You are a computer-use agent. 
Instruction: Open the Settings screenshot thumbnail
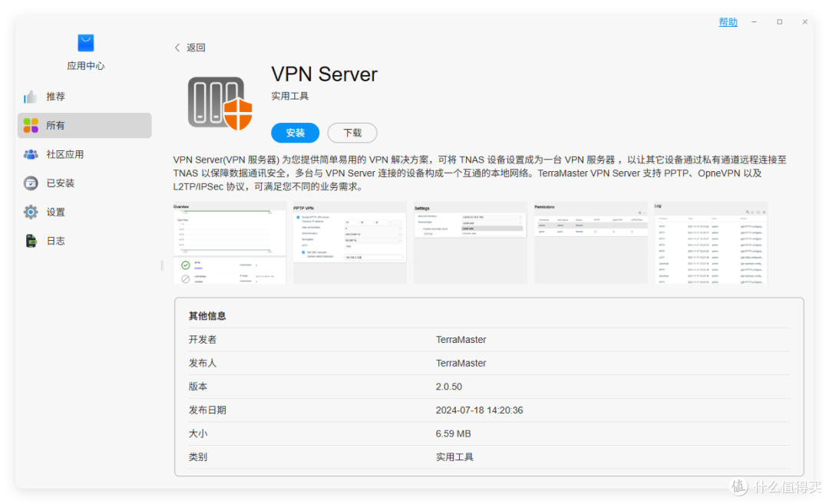471,242
